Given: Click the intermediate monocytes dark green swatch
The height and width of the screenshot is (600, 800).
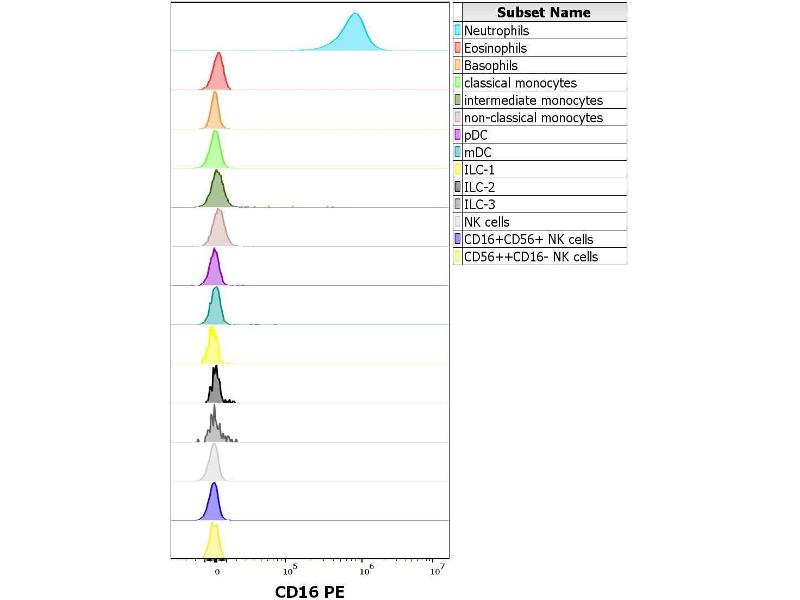Looking at the screenshot, I should point(458,99).
